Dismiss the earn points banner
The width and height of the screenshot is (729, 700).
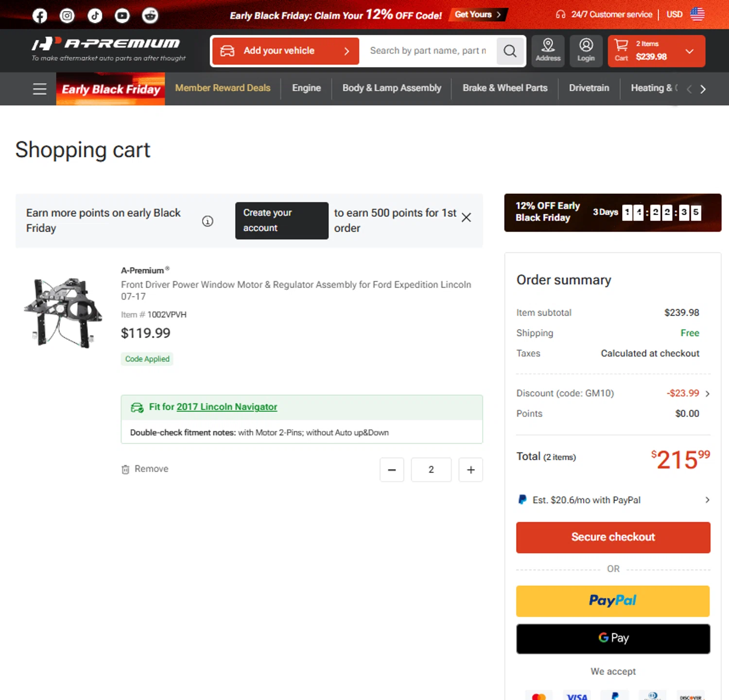[x=466, y=217]
